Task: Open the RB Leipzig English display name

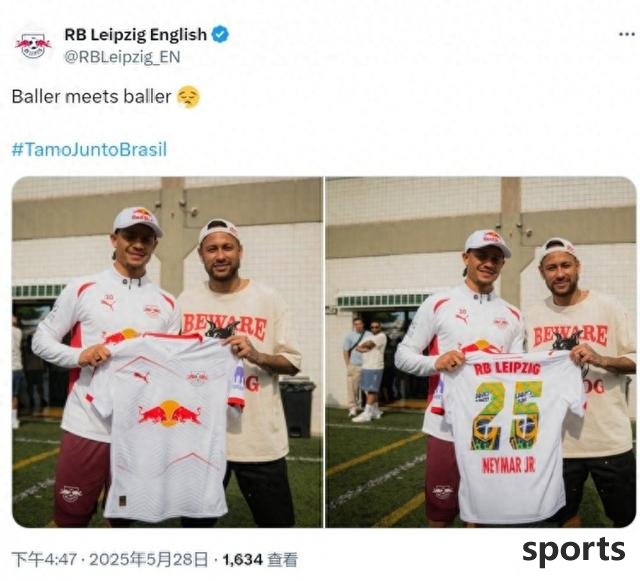Action: pyautogui.click(x=136, y=35)
